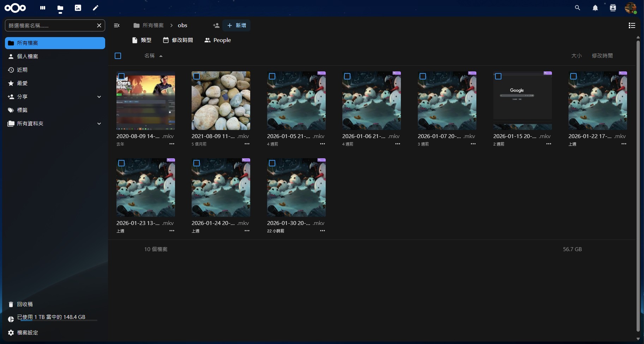The image size is (644, 344).
Task: Click the 56.7 GB total size
Action: tap(572, 249)
